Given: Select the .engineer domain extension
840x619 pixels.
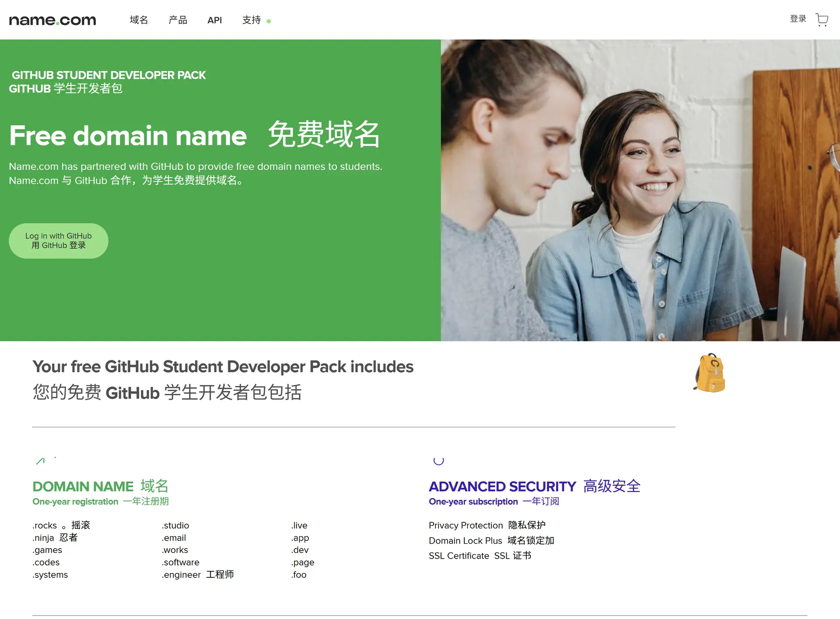Looking at the screenshot, I should point(181,575).
